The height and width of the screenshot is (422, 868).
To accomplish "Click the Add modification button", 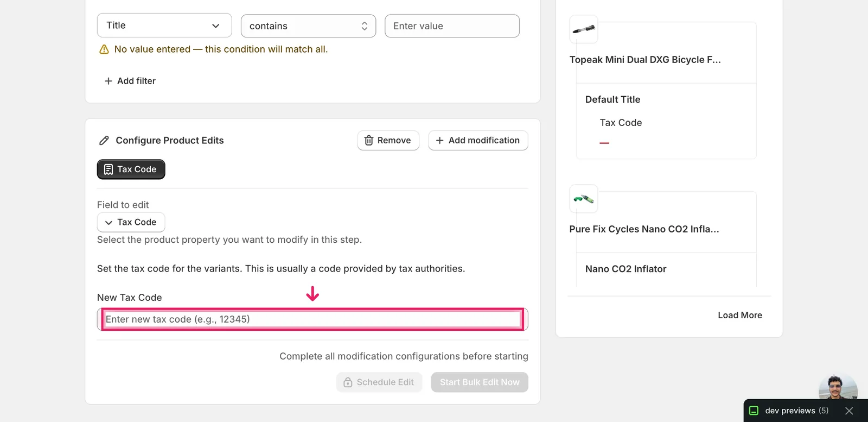I will click(478, 141).
